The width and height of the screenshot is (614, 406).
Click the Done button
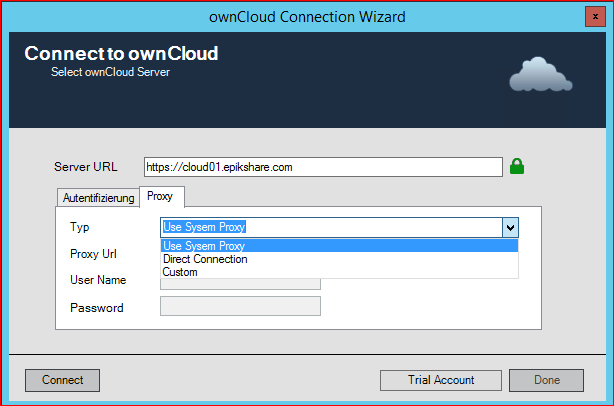tap(546, 380)
